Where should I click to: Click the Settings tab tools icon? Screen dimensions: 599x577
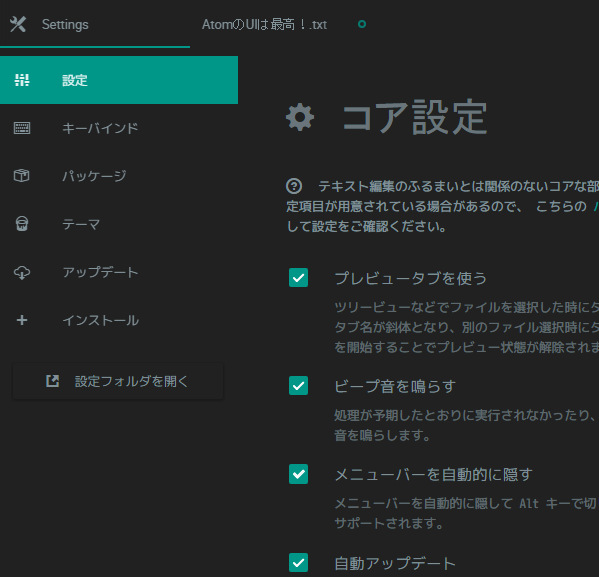click(x=18, y=24)
